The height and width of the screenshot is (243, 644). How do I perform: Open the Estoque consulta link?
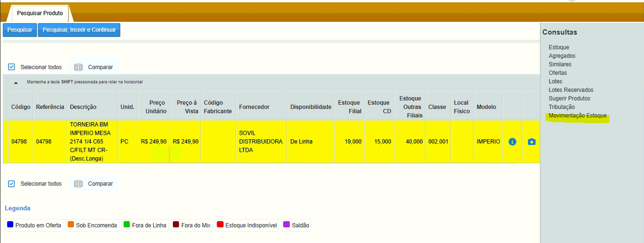pyautogui.click(x=559, y=47)
